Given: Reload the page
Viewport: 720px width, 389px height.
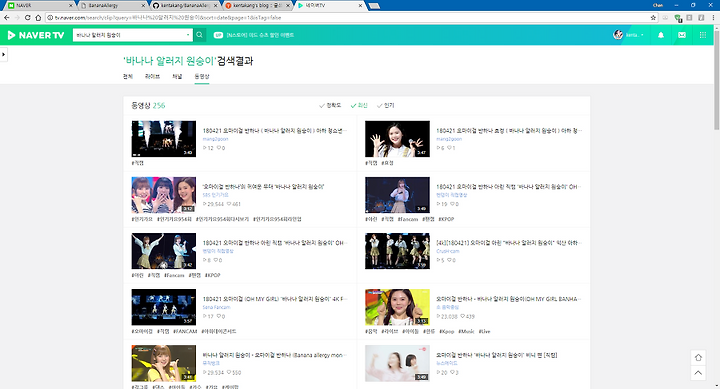Looking at the screenshot, I should (x=28, y=17).
